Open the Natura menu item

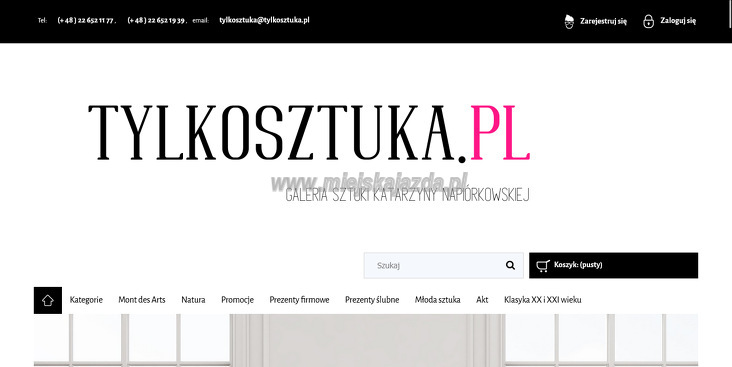(193, 300)
